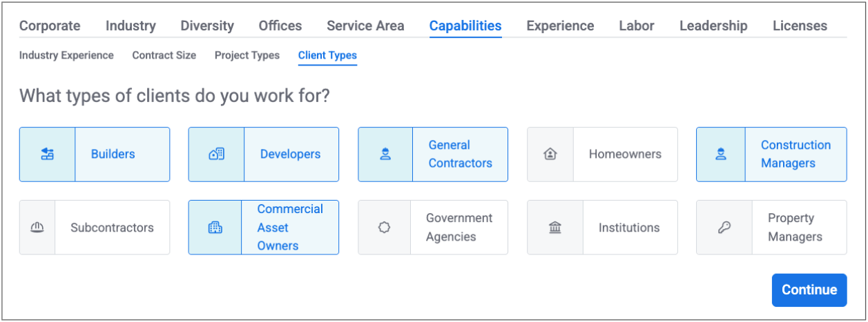This screenshot has height=322, width=868.
Task: Switch to the Experience tab
Action: [560, 26]
